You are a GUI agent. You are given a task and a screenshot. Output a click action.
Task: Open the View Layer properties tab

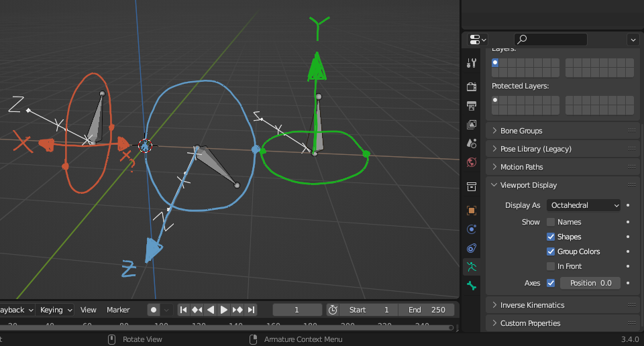(x=472, y=124)
